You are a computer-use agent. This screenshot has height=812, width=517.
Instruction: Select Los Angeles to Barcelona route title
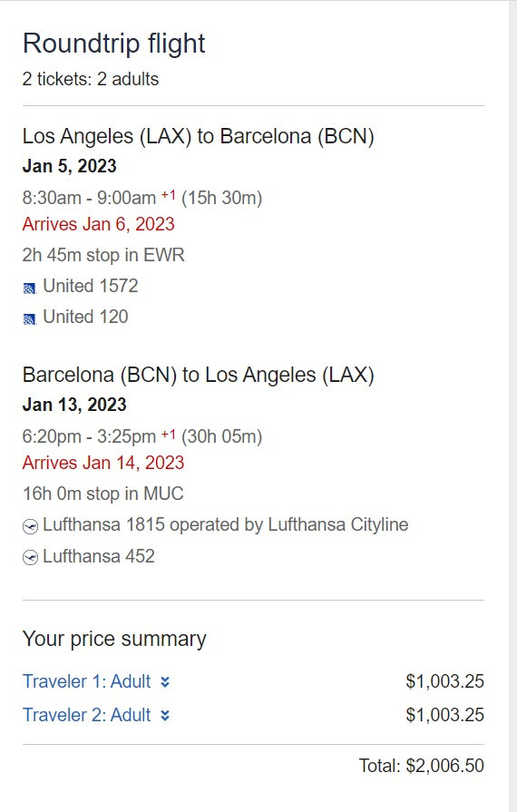pos(199,136)
